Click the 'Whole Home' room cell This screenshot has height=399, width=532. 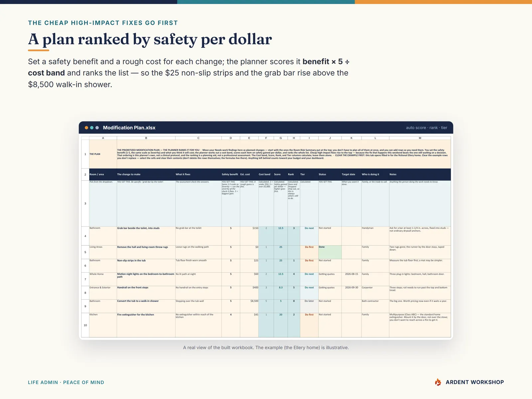103,279
